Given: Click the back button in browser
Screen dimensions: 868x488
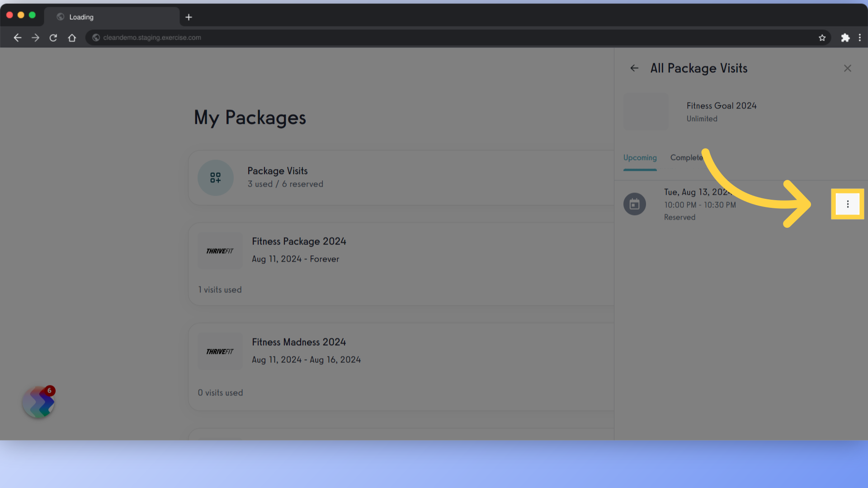Looking at the screenshot, I should (17, 38).
